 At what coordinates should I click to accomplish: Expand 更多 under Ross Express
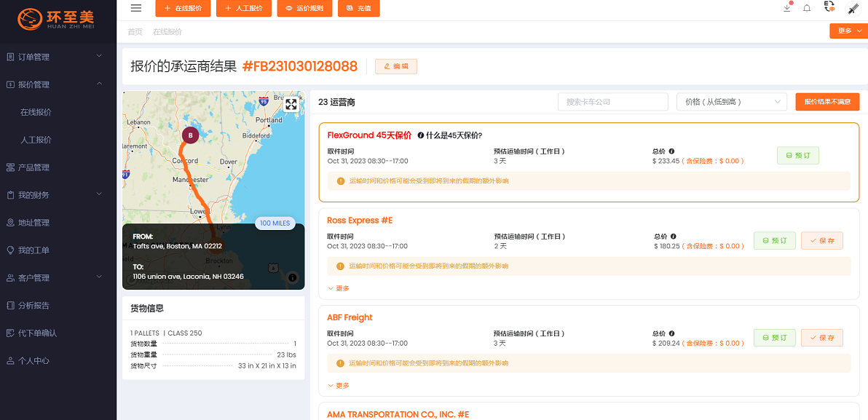[339, 288]
